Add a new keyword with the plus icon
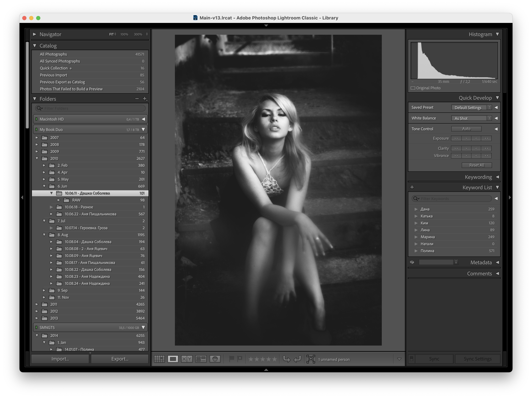 coord(412,187)
